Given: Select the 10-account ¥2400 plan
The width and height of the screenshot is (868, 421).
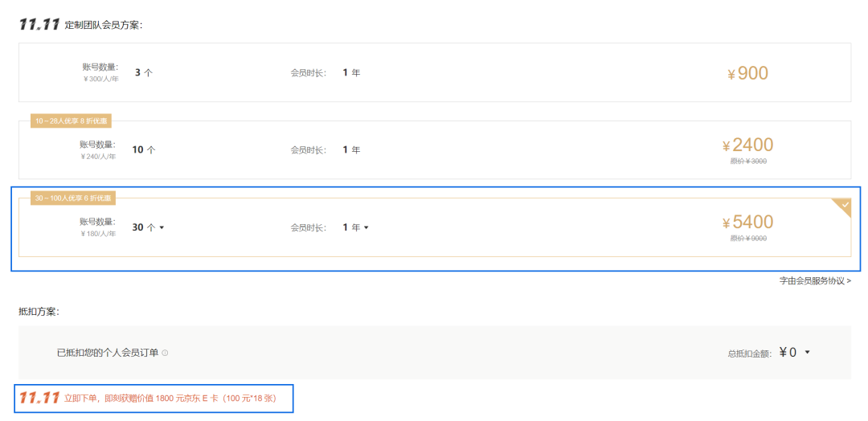Looking at the screenshot, I should 434,150.
